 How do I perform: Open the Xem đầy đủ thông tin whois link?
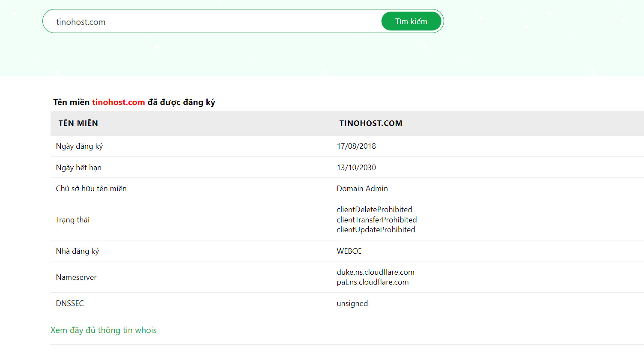104,330
